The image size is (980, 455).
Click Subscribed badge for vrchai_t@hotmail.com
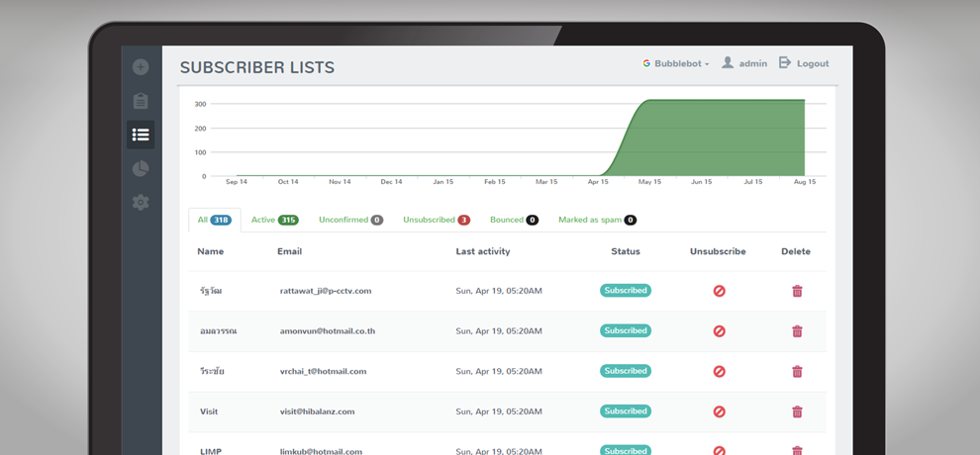pyautogui.click(x=626, y=371)
